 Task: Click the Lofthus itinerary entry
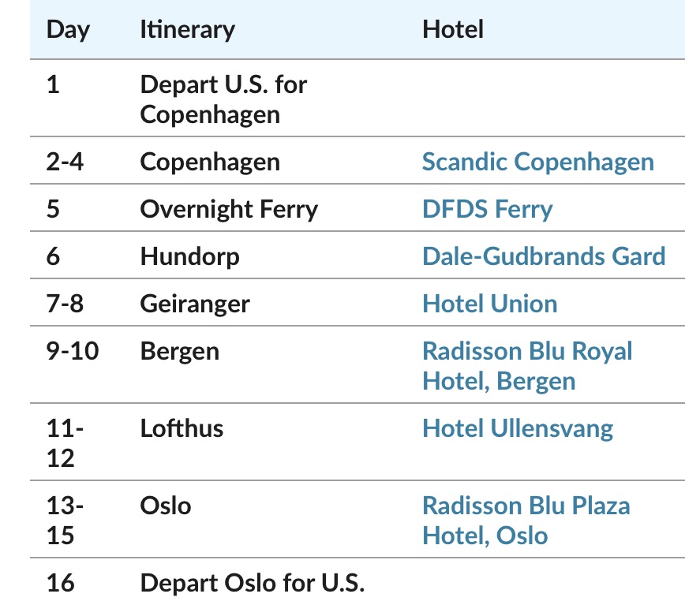click(182, 428)
